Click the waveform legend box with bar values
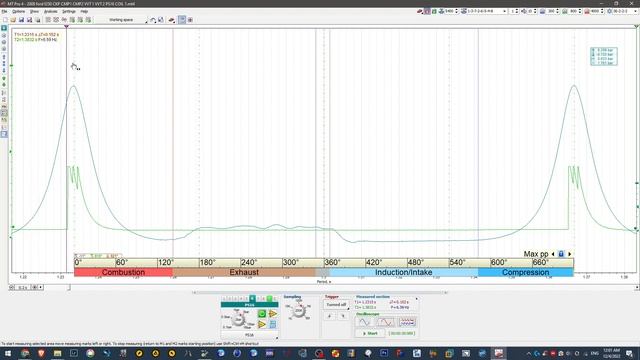The image size is (640, 360). (604, 56)
